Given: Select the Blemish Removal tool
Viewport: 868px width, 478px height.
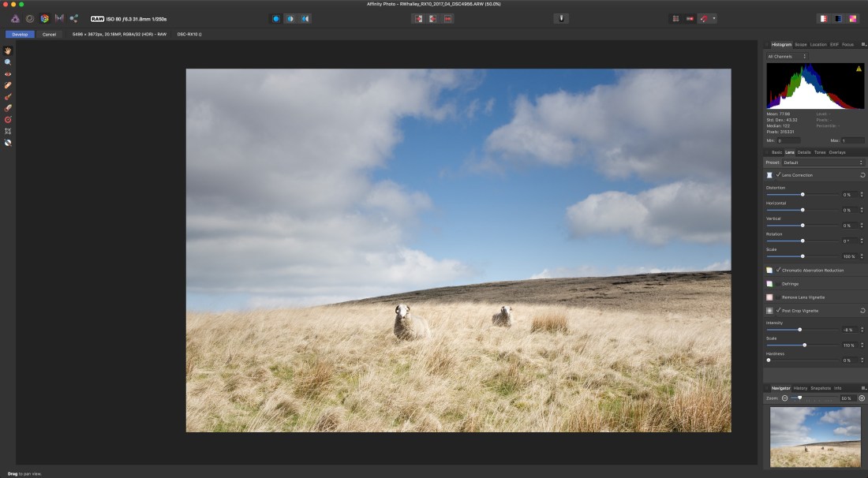Looking at the screenshot, I should (8, 85).
